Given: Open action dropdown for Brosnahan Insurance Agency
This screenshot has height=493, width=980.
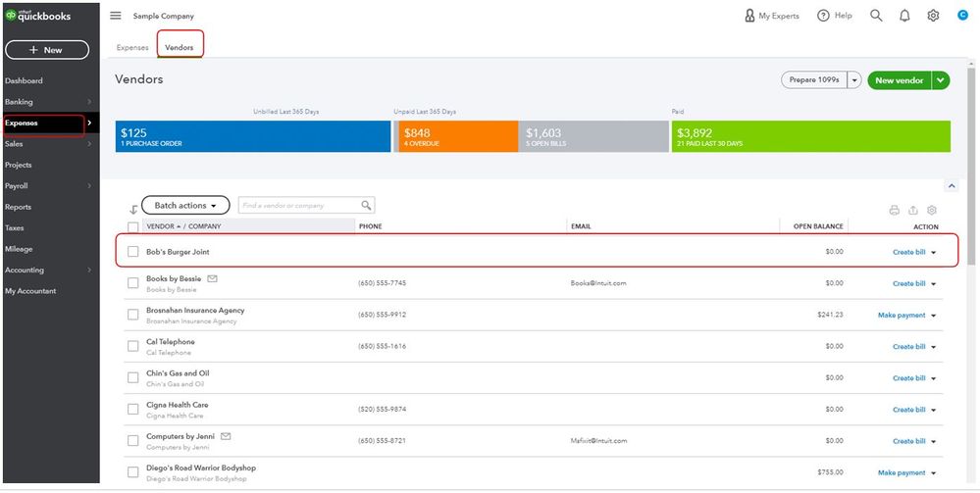Looking at the screenshot, I should (x=933, y=316).
